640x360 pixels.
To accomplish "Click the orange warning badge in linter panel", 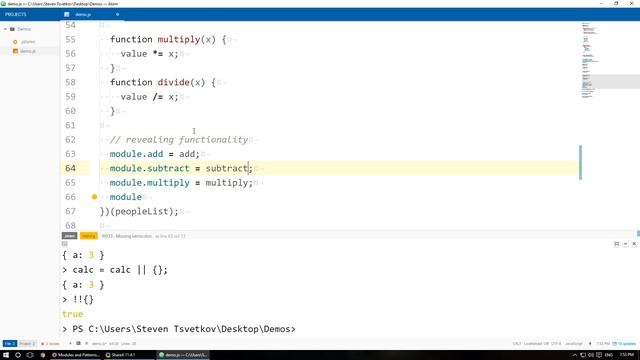I will [x=88, y=236].
